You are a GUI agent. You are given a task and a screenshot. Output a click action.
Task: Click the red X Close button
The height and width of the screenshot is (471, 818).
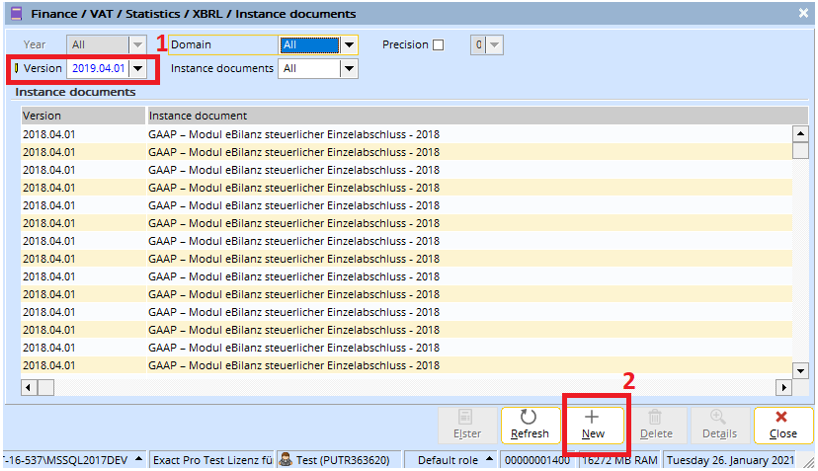click(782, 418)
